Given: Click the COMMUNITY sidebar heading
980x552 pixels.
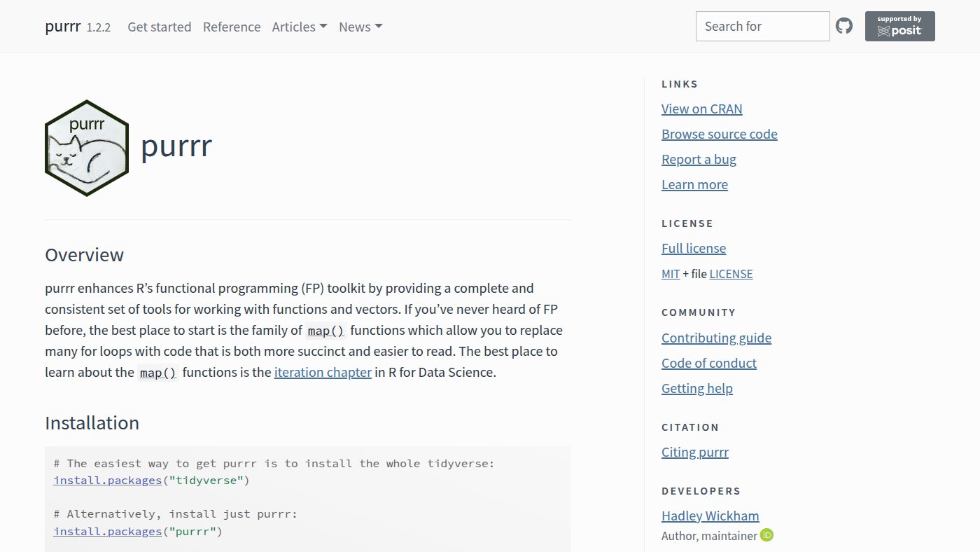Looking at the screenshot, I should (x=699, y=312).
